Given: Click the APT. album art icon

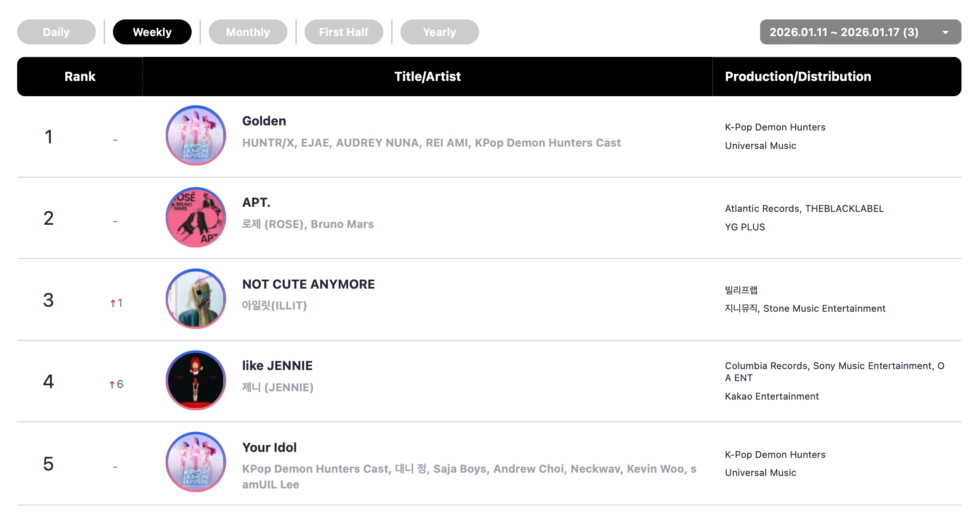Looking at the screenshot, I should 196,217.
